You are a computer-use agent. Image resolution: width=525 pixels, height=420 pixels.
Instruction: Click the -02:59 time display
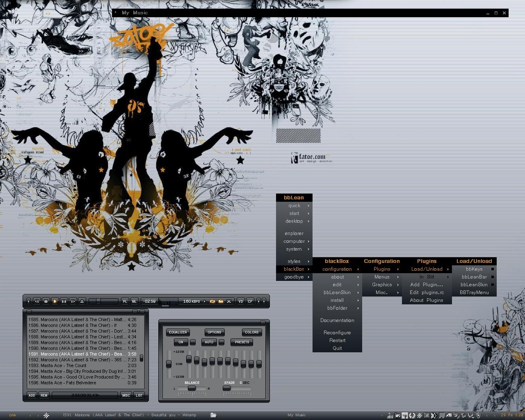150,301
